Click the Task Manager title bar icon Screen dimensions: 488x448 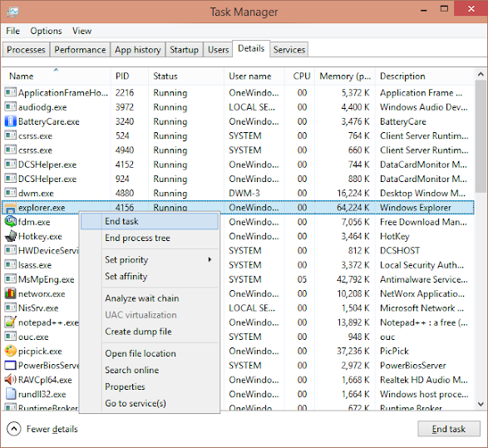click(12, 12)
